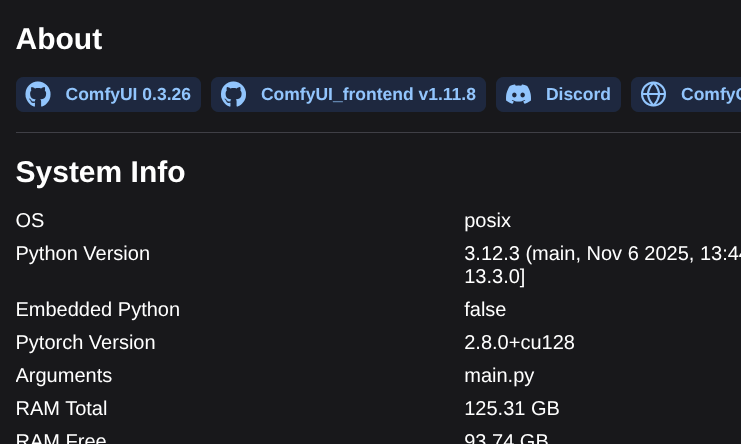Click the globe website icon
Viewport: 741px width, 444px height.
654,94
